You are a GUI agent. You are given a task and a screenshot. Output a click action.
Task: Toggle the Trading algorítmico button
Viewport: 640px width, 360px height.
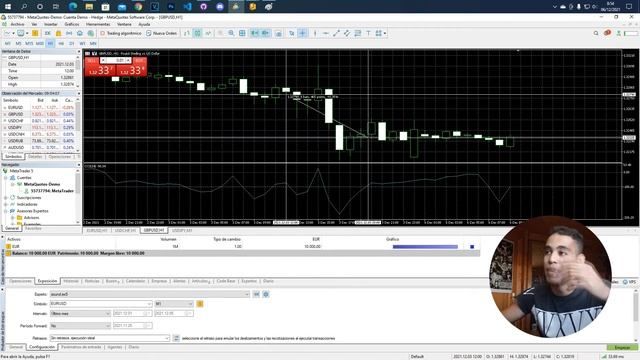(121, 33)
